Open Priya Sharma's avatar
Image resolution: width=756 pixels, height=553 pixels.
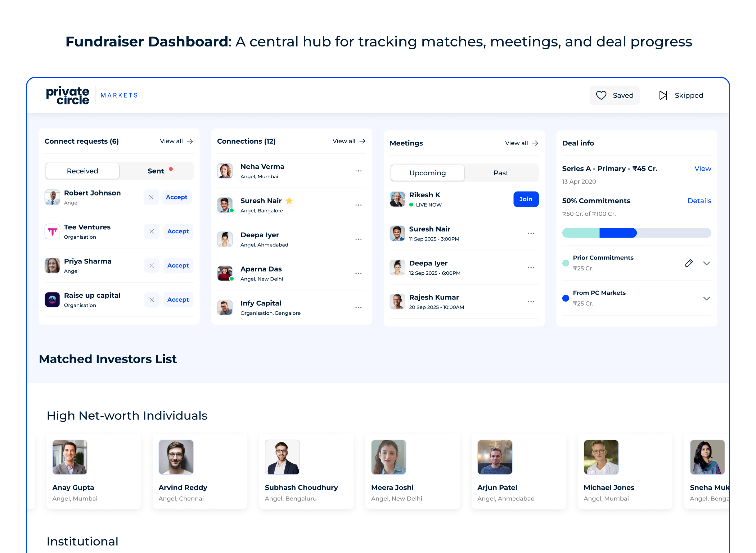pos(52,266)
